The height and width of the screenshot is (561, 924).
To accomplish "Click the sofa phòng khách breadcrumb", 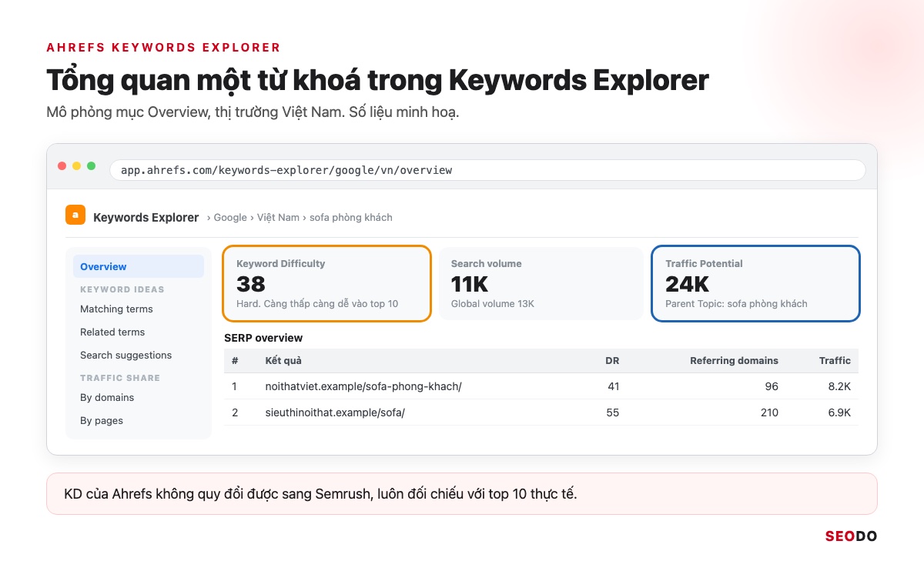I will pyautogui.click(x=351, y=218).
